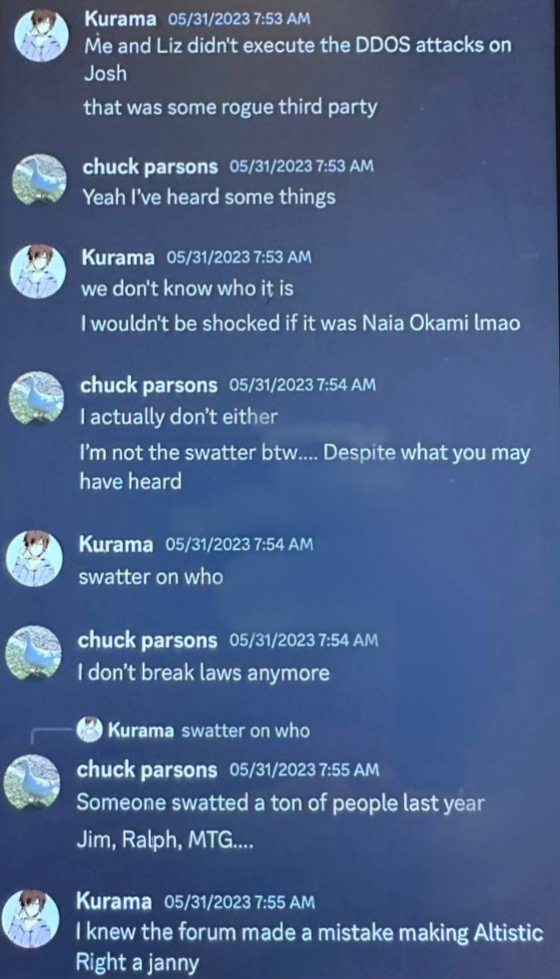Click Kurama's avatar beside the 7:54 "swatter on who" message
The height and width of the screenshot is (979, 560).
tap(34, 558)
